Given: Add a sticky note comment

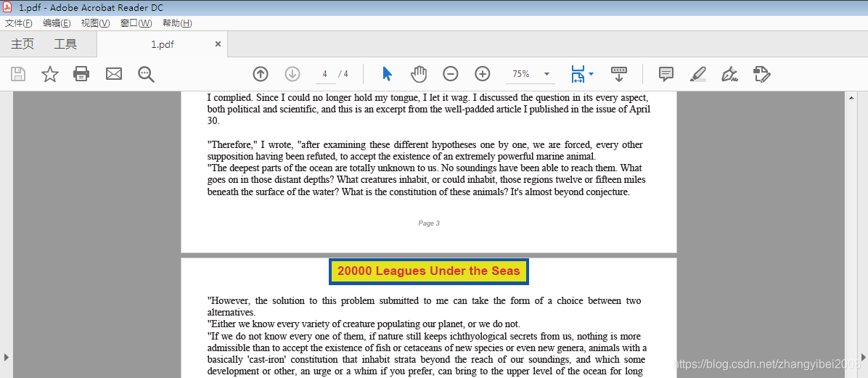Looking at the screenshot, I should pyautogui.click(x=666, y=73).
